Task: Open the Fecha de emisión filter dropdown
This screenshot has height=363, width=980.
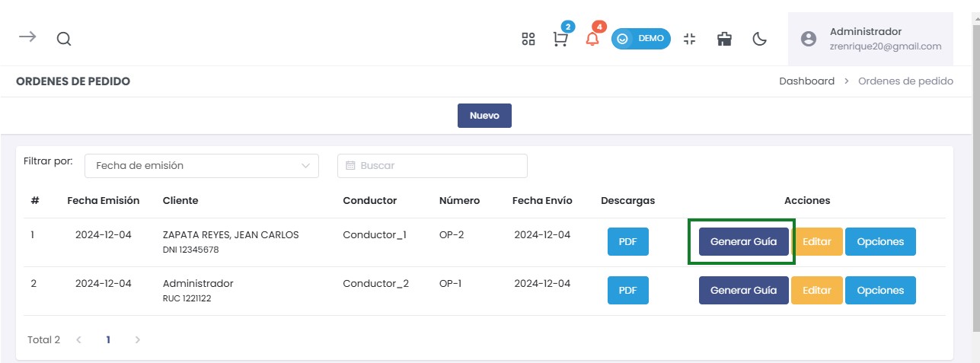Action: 202,165
